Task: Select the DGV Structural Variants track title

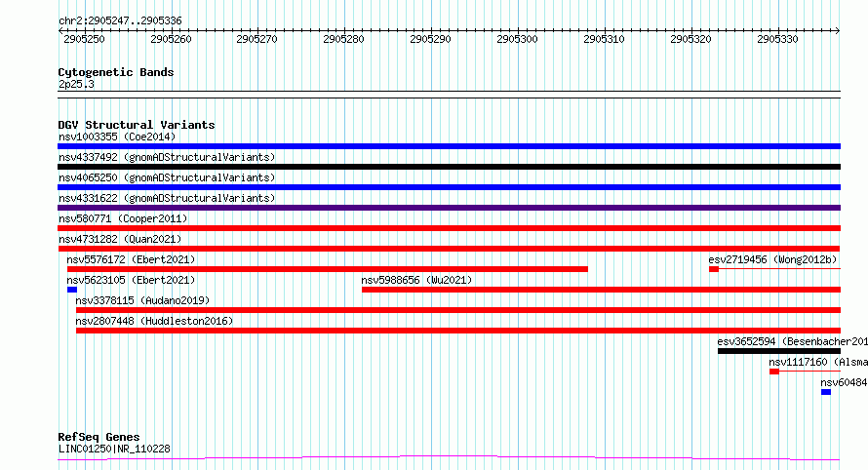Action: coord(137,125)
